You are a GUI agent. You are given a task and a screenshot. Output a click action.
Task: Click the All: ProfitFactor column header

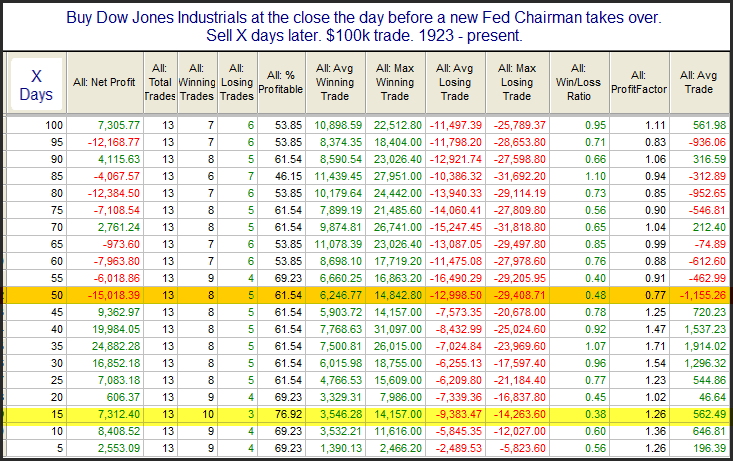pyautogui.click(x=639, y=82)
